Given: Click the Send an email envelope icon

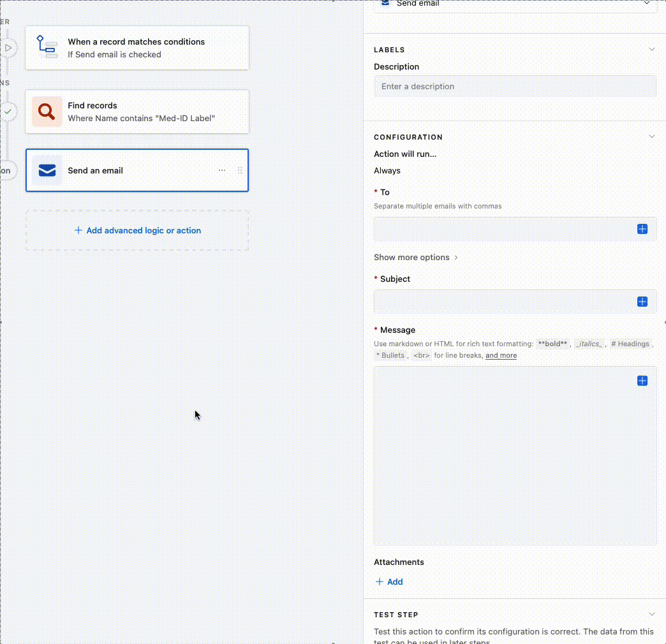Looking at the screenshot, I should click(x=47, y=170).
